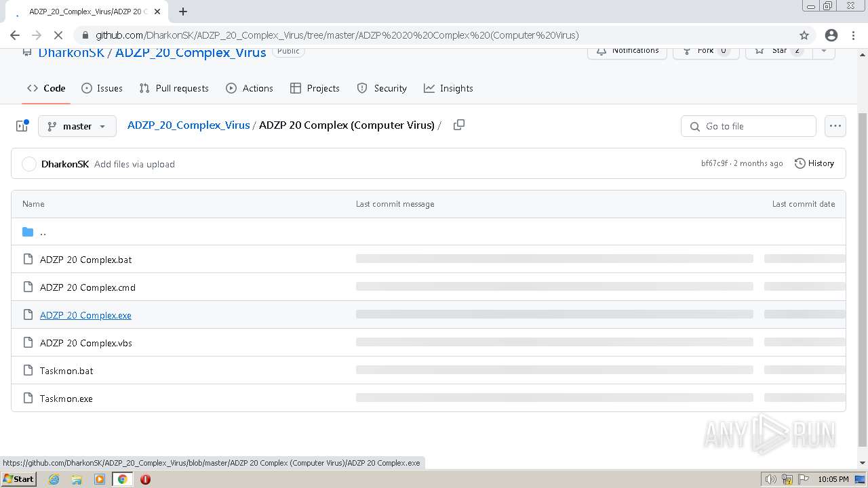Click the 'Last commit date' column header
Viewport: 868px width, 488px height.
coord(804,204)
